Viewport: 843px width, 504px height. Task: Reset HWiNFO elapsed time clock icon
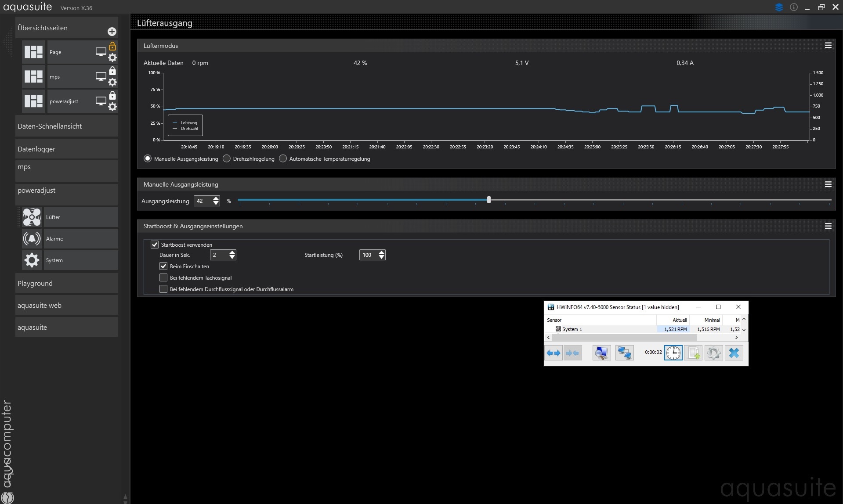673,353
